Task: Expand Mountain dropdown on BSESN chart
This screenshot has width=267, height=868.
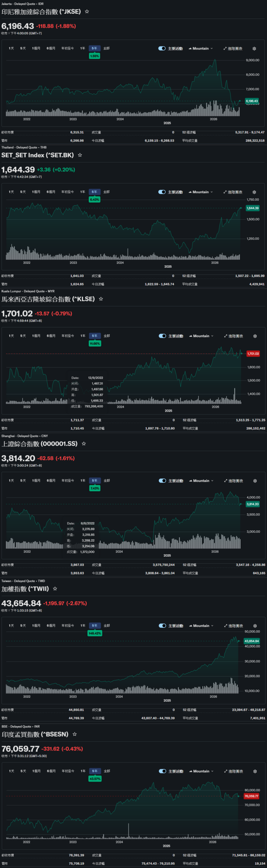Action: [201, 771]
